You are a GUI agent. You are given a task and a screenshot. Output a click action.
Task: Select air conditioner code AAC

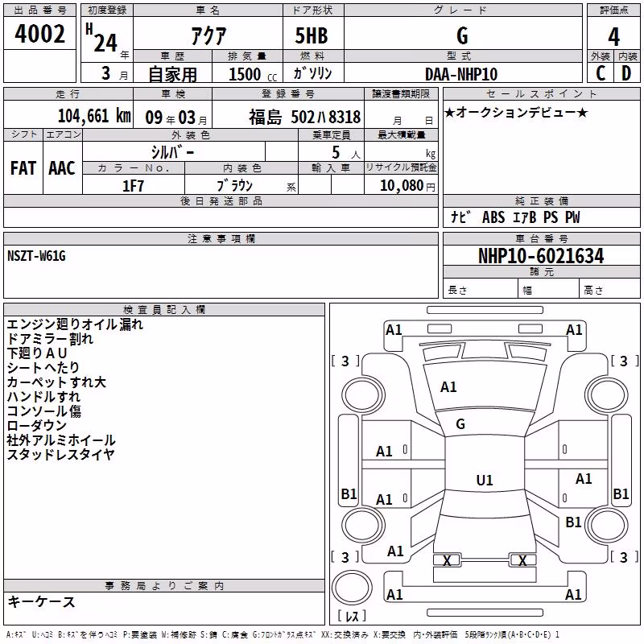[62, 168]
